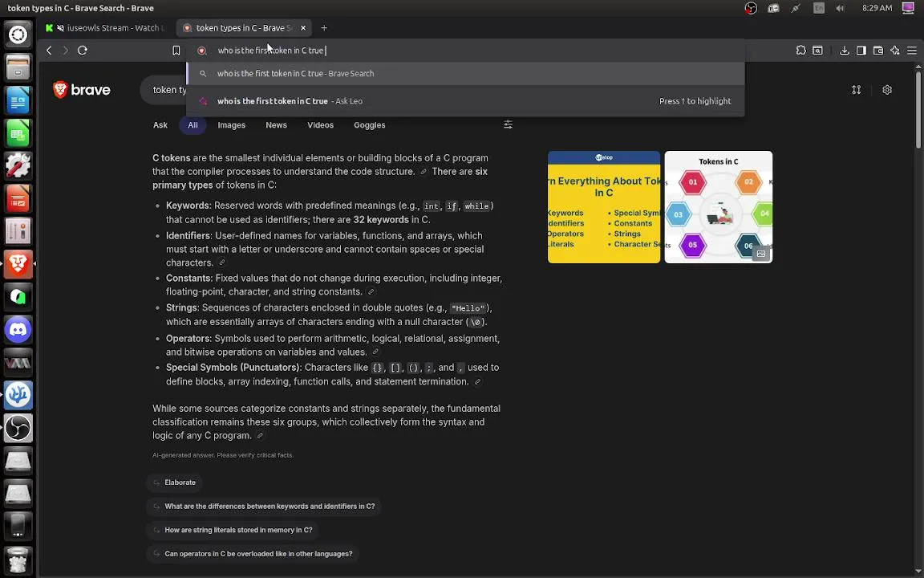Switch to the Ask search tab
Screen dimensions: 924x578
pyautogui.click(x=160, y=125)
